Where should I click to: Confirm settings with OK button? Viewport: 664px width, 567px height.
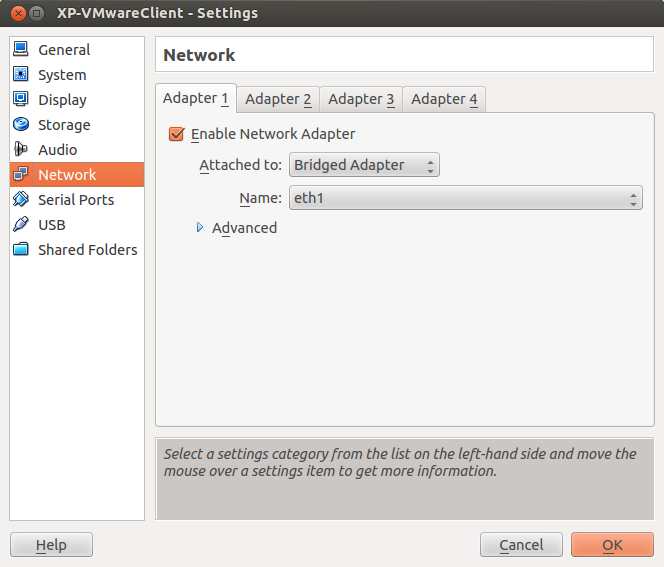click(612, 545)
